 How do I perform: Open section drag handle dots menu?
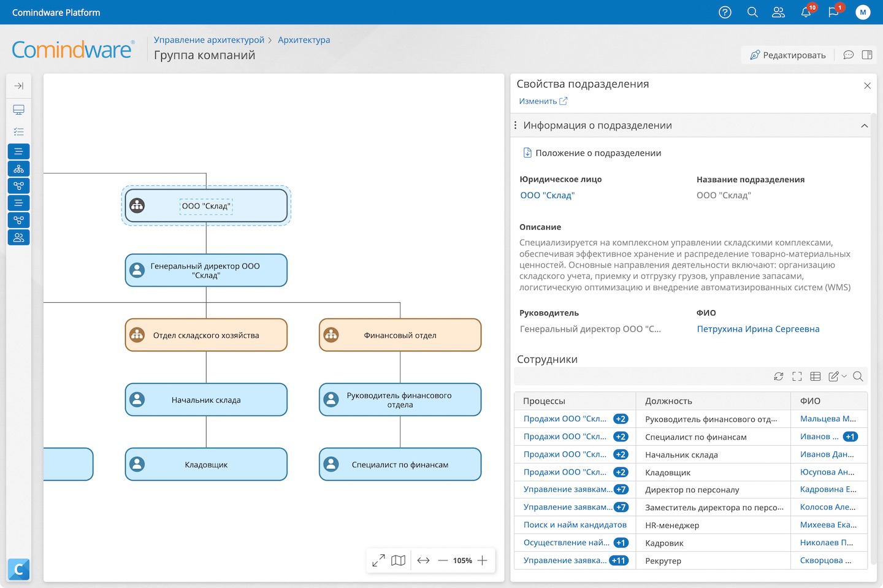click(x=515, y=125)
